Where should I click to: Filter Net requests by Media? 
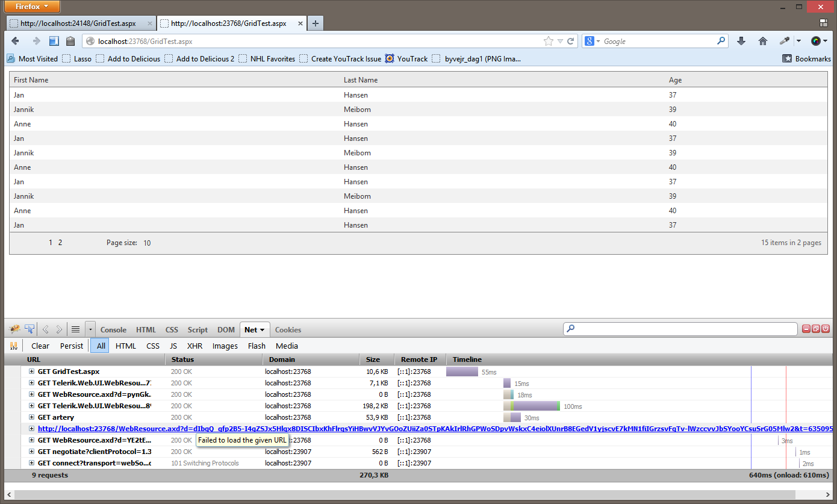click(287, 346)
